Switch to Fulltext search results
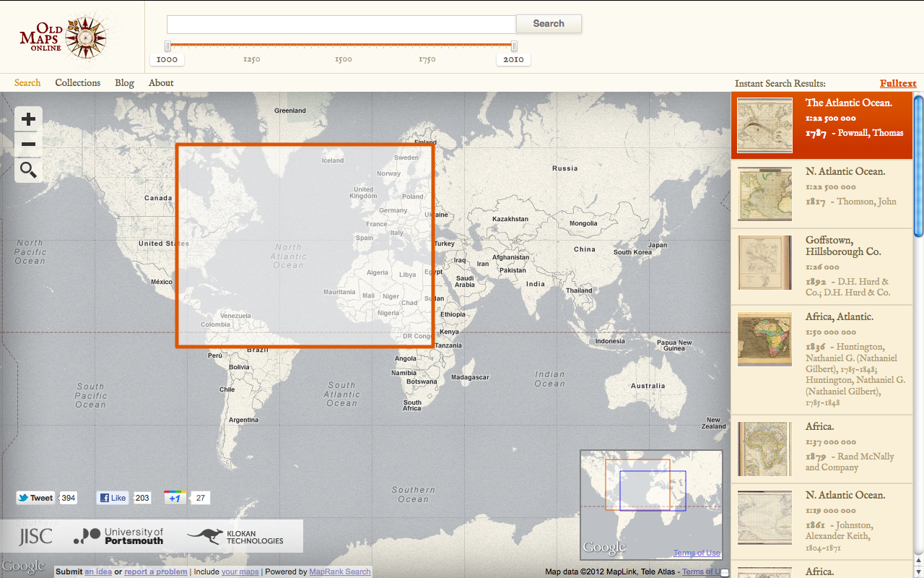This screenshot has height=578, width=924. (x=898, y=84)
